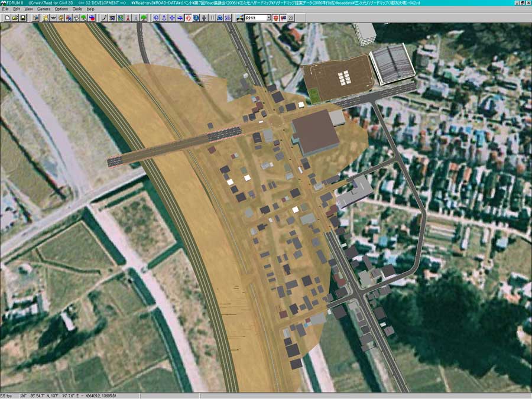The image size is (532, 399).
Task: Select the blue rotate camera icon
Action: point(156,18)
